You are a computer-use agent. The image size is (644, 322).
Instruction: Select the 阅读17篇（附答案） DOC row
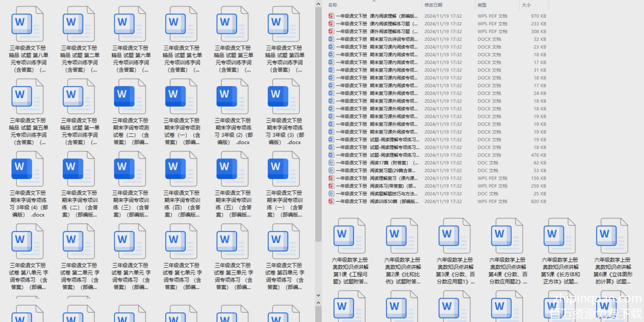tap(374, 163)
